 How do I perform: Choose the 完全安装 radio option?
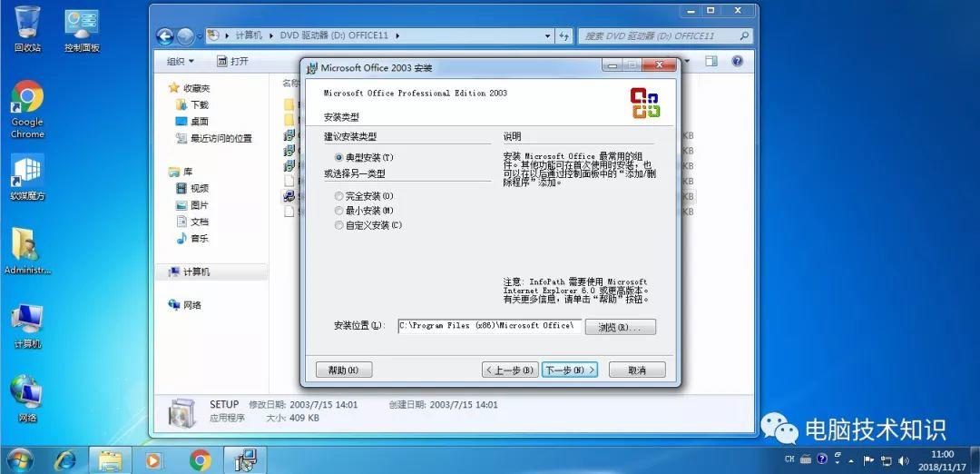(x=338, y=196)
